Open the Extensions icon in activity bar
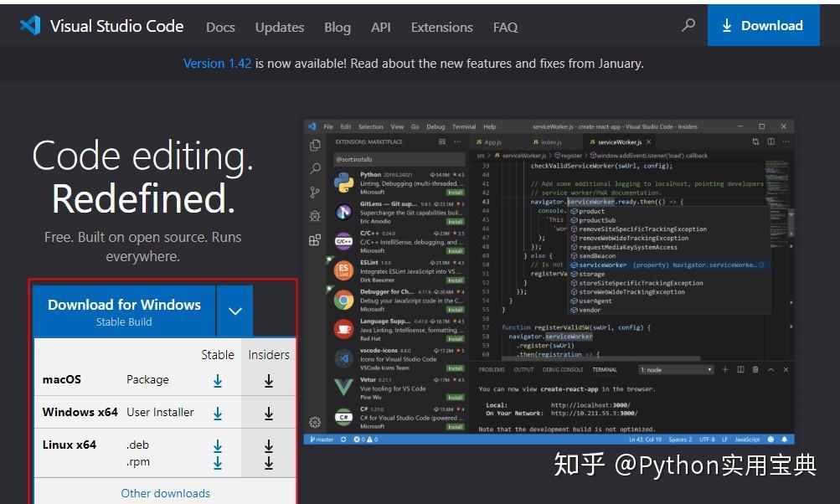 pos(315,240)
